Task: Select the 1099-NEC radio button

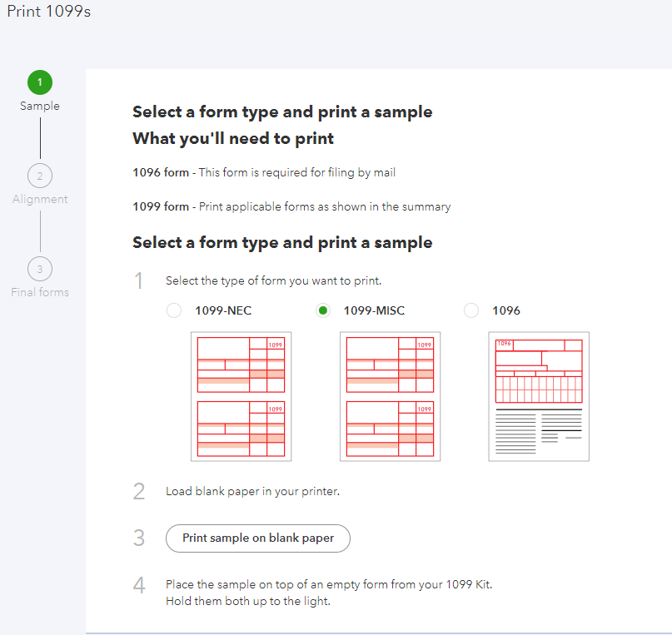Action: tap(174, 310)
